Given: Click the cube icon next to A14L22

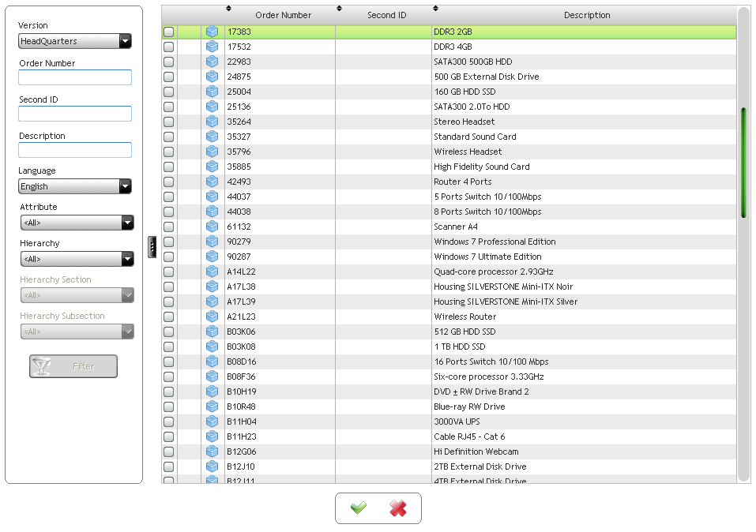Looking at the screenshot, I should [212, 272].
